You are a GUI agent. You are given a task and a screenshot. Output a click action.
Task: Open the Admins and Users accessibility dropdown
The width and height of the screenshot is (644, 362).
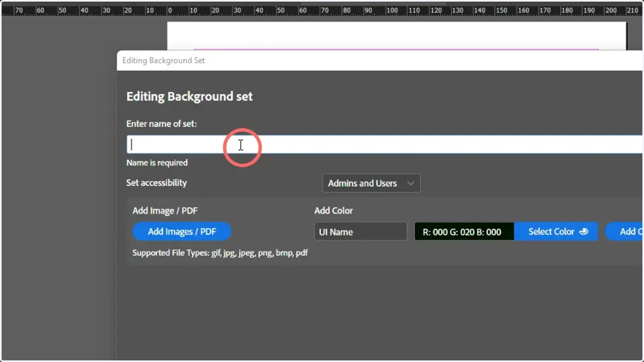pyautogui.click(x=371, y=183)
